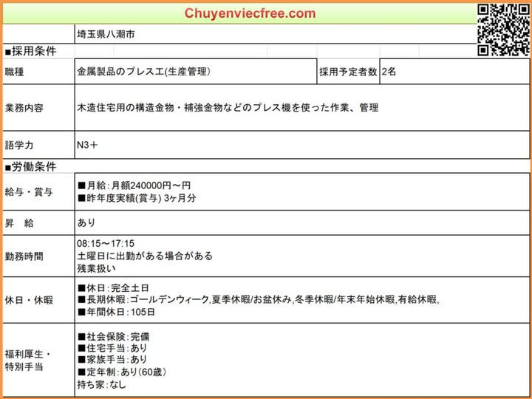
Task: Select the 08:15~17:15 working hours text
Action: (105, 243)
